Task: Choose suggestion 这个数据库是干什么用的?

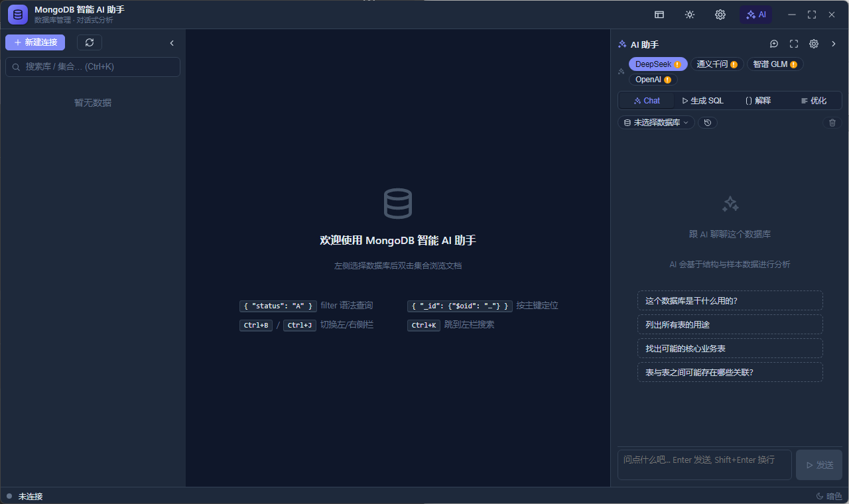Action: [x=730, y=300]
